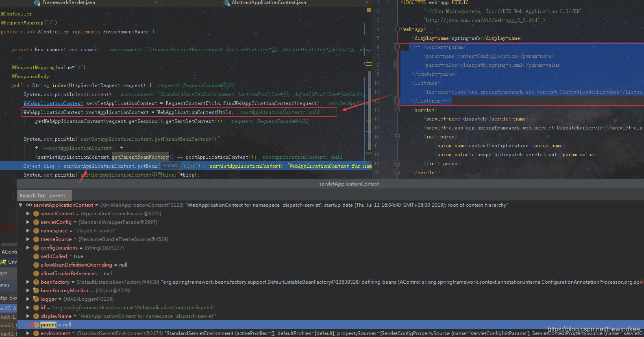Click the field icon of environment
The width and height of the screenshot is (644, 337).
coord(36,333)
